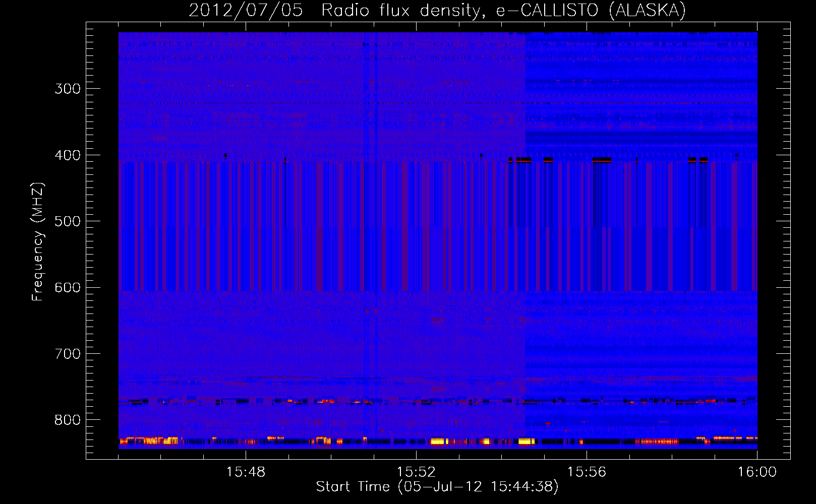This screenshot has height=504, width=816.
Task: Click the 'Start Time (05-Jul-12 15:44:38)' axis label
Action: (x=437, y=487)
